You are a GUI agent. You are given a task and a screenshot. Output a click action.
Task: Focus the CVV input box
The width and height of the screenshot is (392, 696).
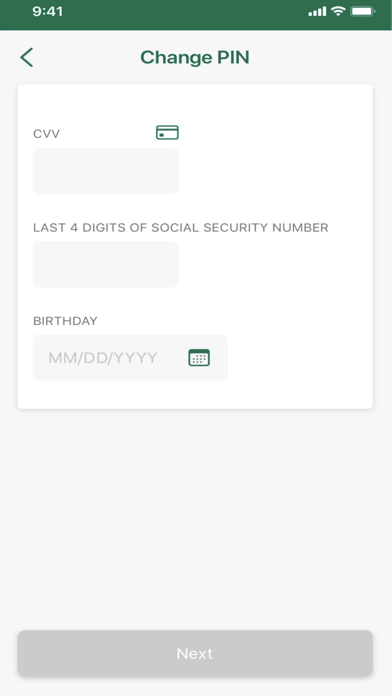point(106,171)
